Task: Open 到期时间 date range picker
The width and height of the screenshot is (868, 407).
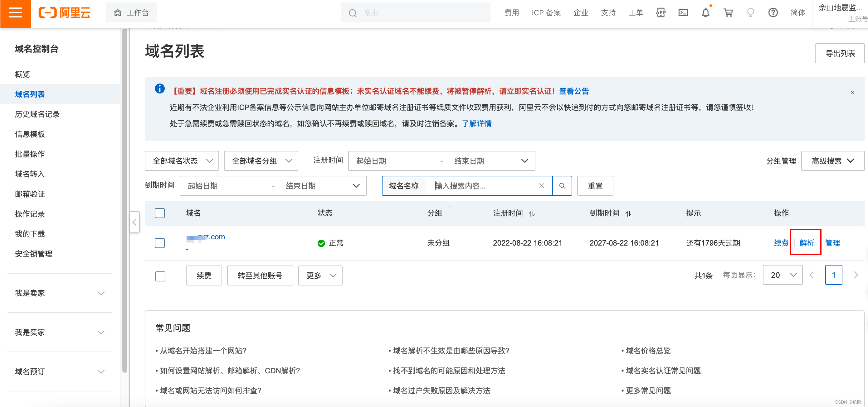Action: click(273, 186)
